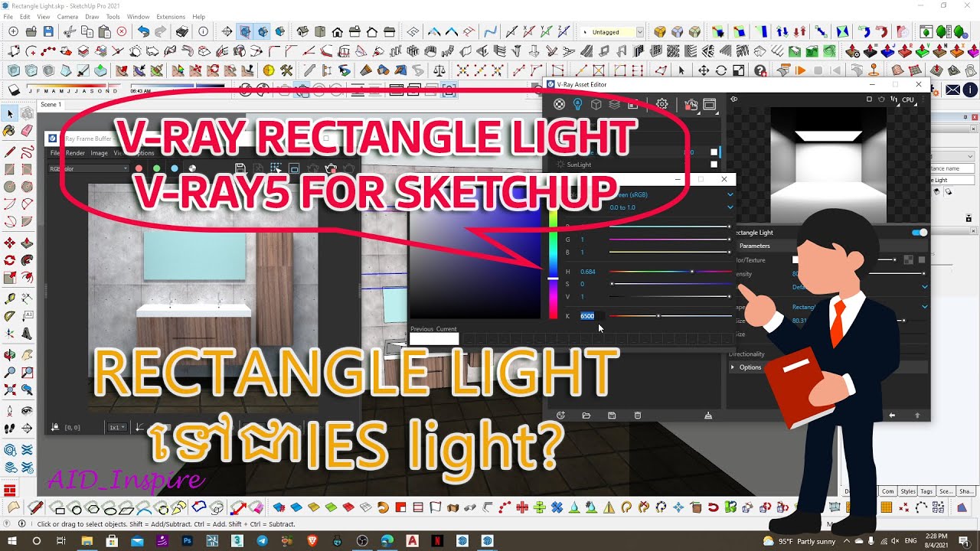Select the Move tool in the left toolbar
Viewport: 980px width, 551px height.
click(10, 243)
